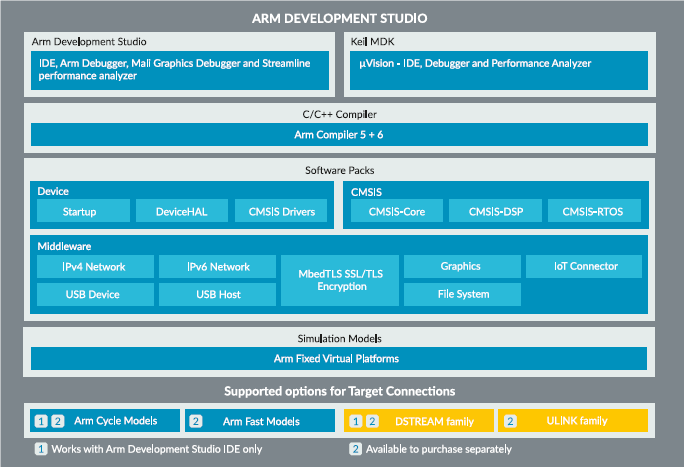
Task: Select the IDE, Arm Debugger, Mali Graphics box
Action: [x=180, y=70]
